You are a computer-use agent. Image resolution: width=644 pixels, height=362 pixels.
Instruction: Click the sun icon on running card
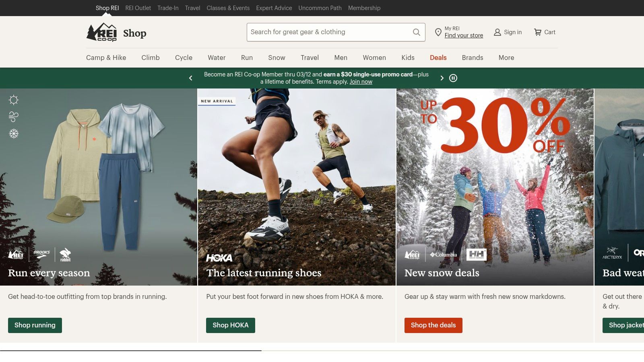tap(14, 100)
